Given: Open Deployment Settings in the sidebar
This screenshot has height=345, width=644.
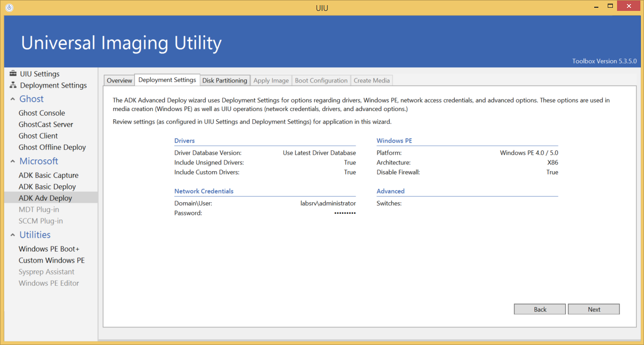Looking at the screenshot, I should coord(53,85).
